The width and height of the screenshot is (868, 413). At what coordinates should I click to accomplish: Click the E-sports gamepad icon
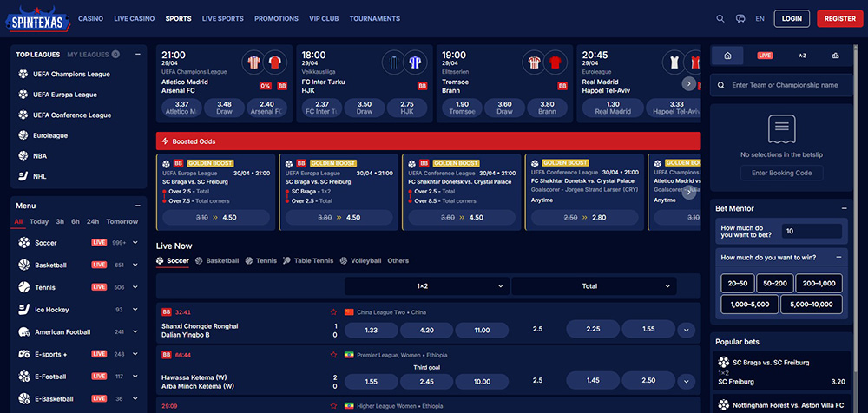pos(23,354)
